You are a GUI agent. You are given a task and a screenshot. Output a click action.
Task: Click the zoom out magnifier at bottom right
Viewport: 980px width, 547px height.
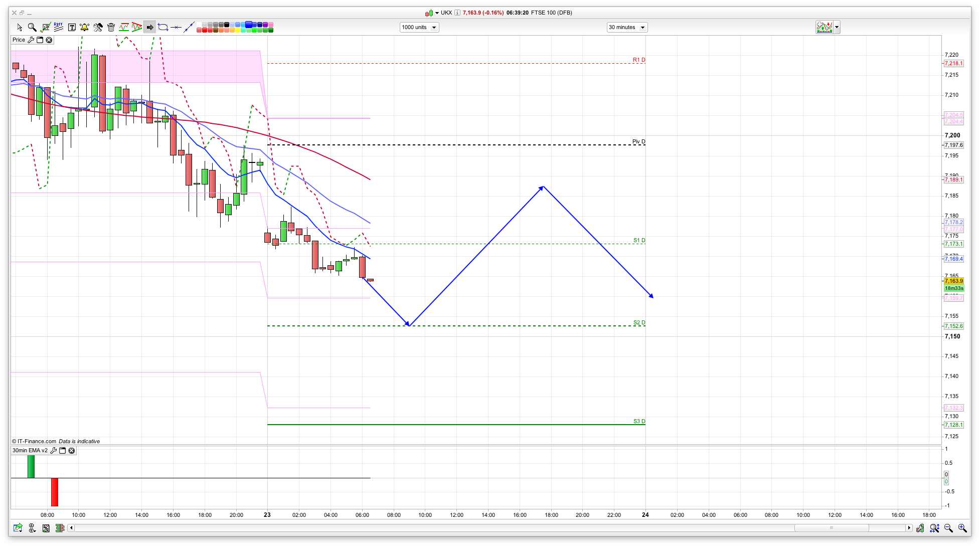click(x=948, y=528)
